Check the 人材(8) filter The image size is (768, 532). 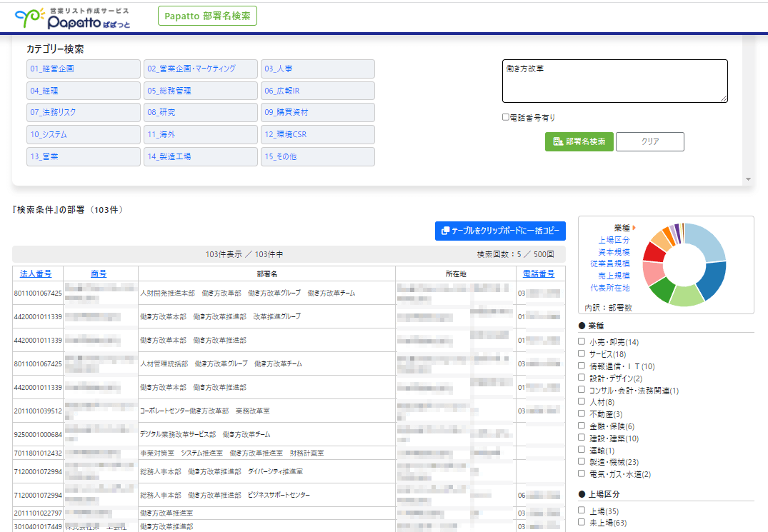coord(582,401)
